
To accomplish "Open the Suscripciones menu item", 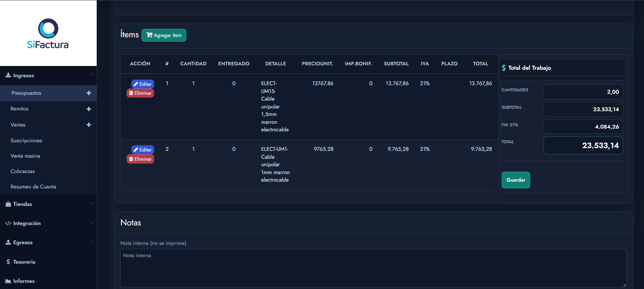I will (x=26, y=141).
